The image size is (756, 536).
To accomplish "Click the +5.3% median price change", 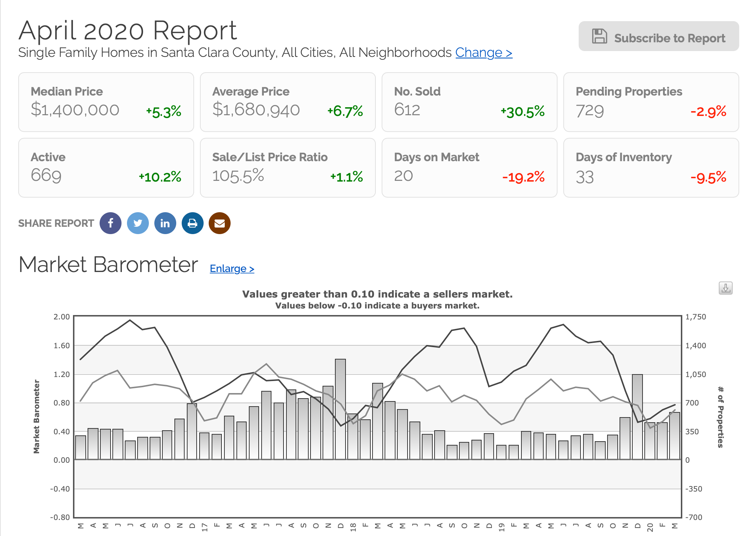I will 163,112.
